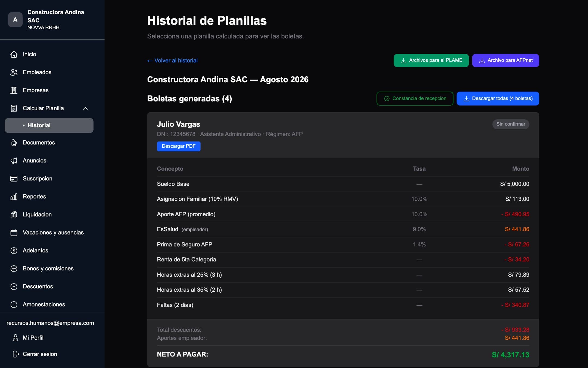The width and height of the screenshot is (588, 368).
Task: Open Constancia de recepcion
Action: [x=415, y=98]
